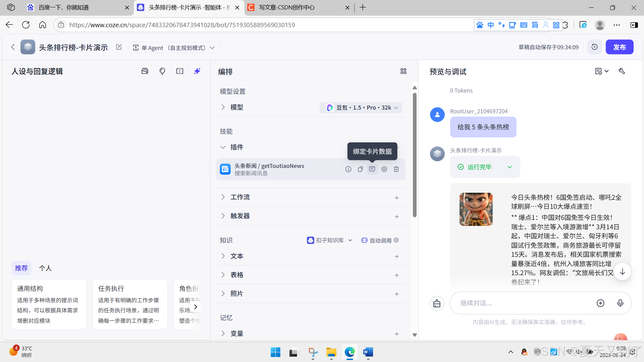Click the 发布 publish button
This screenshot has width=644, height=362.
[x=619, y=47]
